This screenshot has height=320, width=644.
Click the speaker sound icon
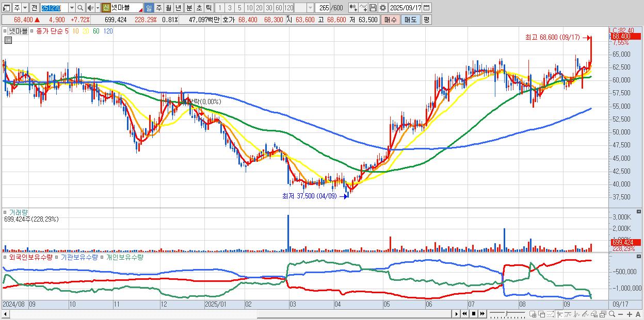(x=90, y=8)
